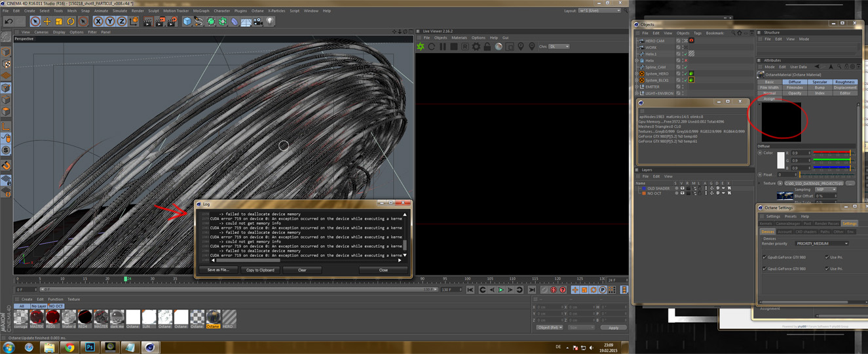Expand the LIGHT+ENVIRON object tree
This screenshot has width=868, height=354.
(637, 94)
